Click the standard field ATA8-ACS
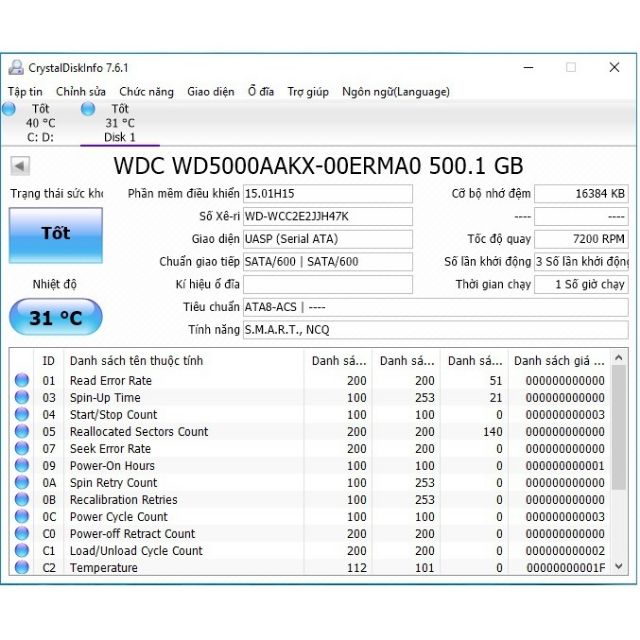Image resolution: width=640 pixels, height=640 pixels. pyautogui.click(x=436, y=307)
